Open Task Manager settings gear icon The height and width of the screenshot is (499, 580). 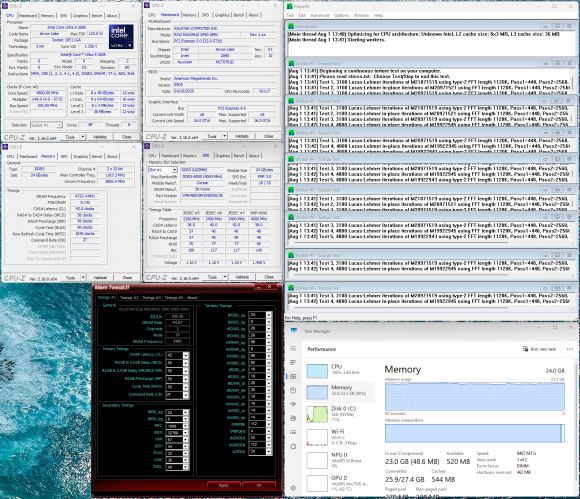pos(293,488)
